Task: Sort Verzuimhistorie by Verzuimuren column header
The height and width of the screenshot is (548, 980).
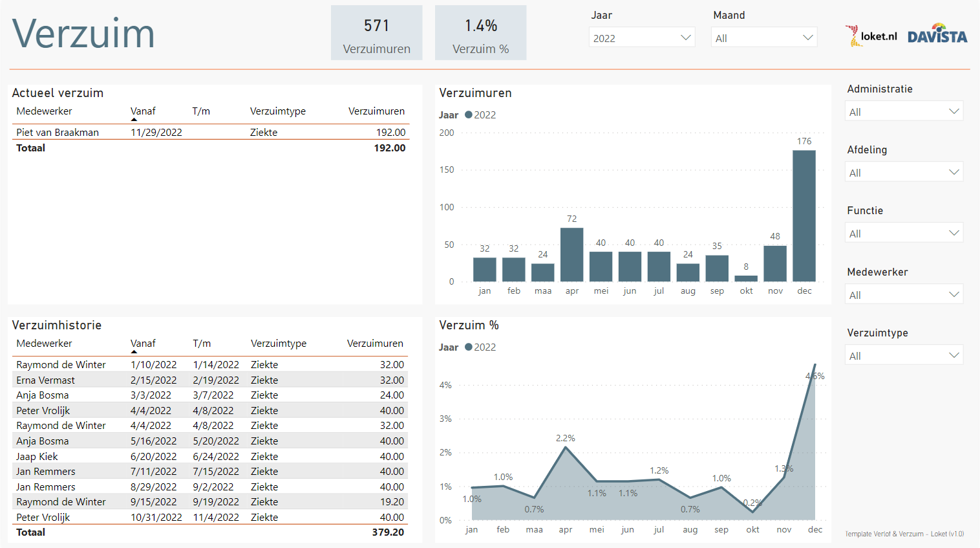Action: [374, 344]
